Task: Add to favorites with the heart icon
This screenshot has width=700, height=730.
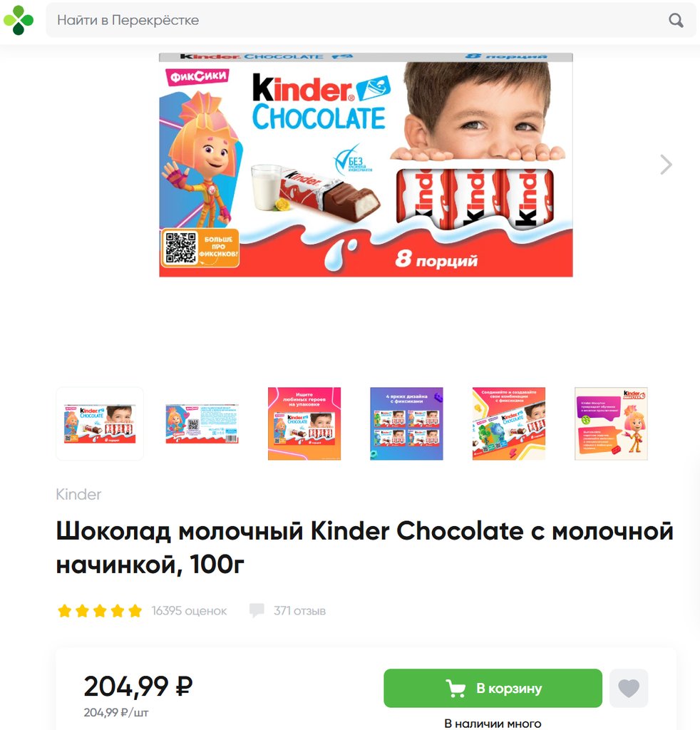Action: pos(628,688)
